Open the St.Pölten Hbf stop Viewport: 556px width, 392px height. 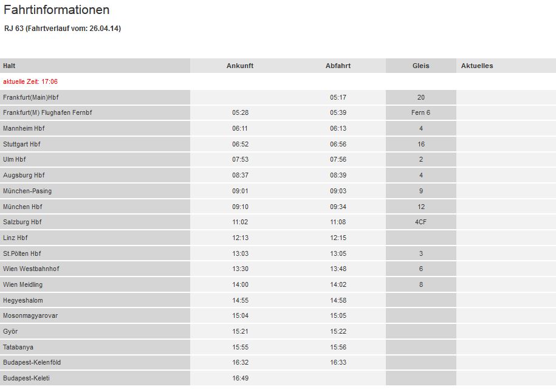coord(22,253)
